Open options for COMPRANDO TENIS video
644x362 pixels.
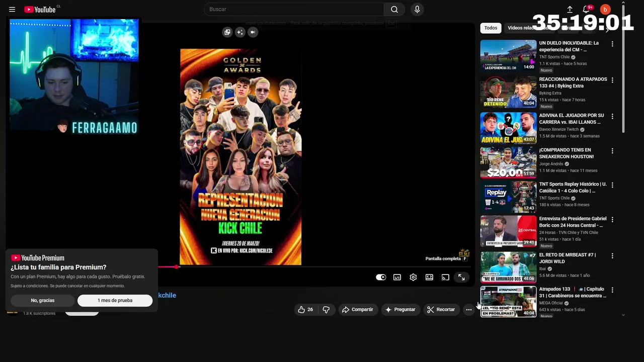point(612,151)
